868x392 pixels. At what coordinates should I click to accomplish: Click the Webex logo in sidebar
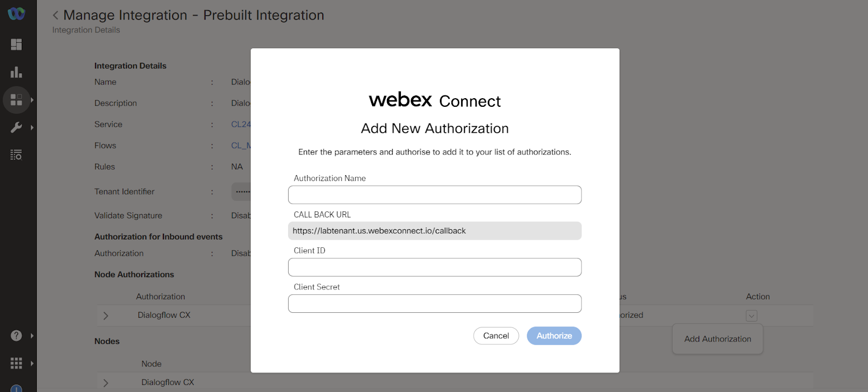[x=16, y=13]
